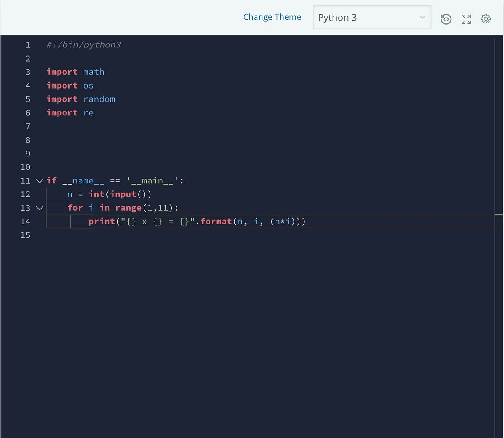Collapse the for loop fold arrow on line 13

39,208
